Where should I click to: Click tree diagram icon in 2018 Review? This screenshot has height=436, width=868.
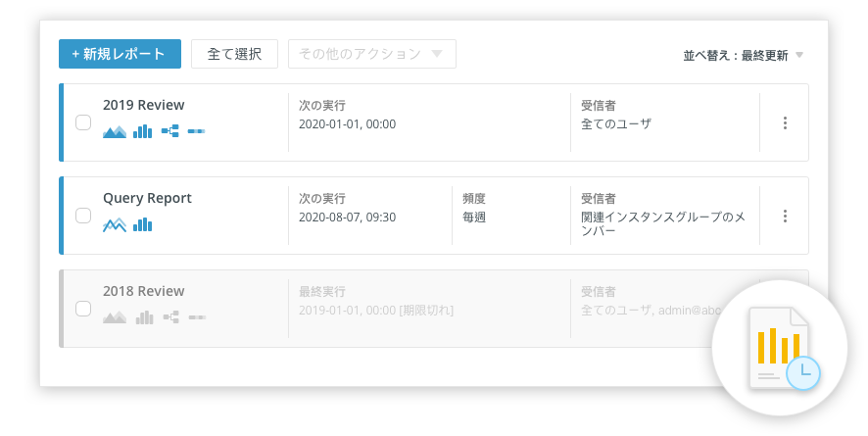point(171,317)
